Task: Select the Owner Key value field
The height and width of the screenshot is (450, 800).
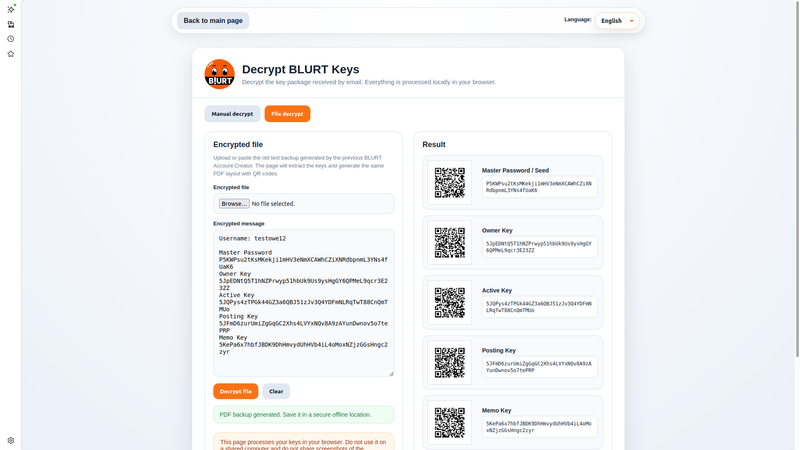Action: point(539,247)
